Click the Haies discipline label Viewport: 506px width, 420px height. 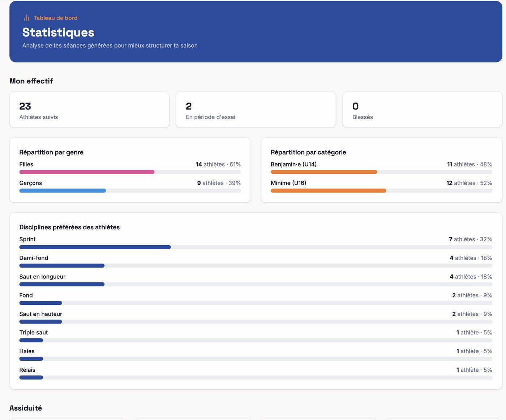click(x=27, y=351)
